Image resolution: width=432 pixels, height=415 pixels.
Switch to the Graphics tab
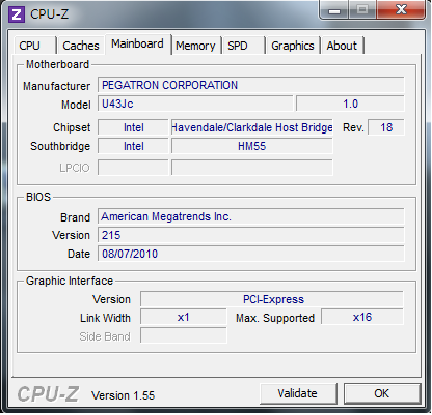click(x=293, y=45)
